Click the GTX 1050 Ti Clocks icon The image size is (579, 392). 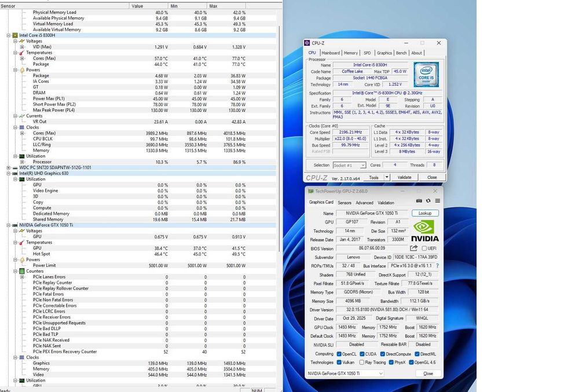click(x=22, y=358)
